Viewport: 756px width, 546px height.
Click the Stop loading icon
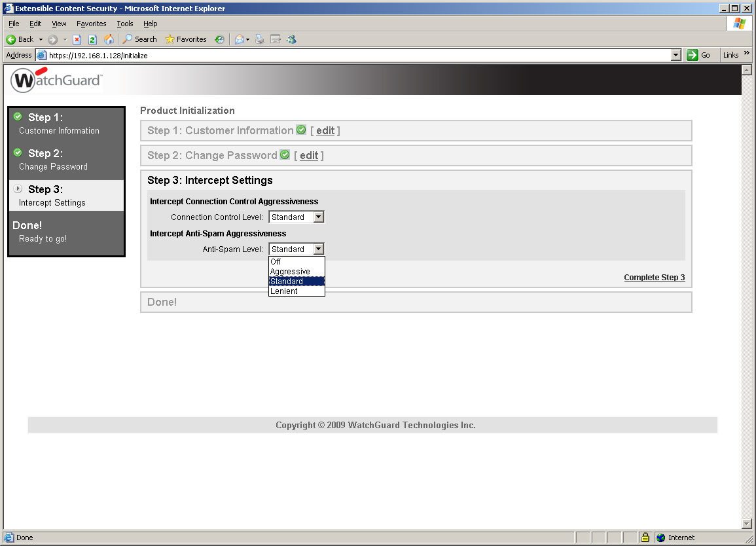(77, 39)
